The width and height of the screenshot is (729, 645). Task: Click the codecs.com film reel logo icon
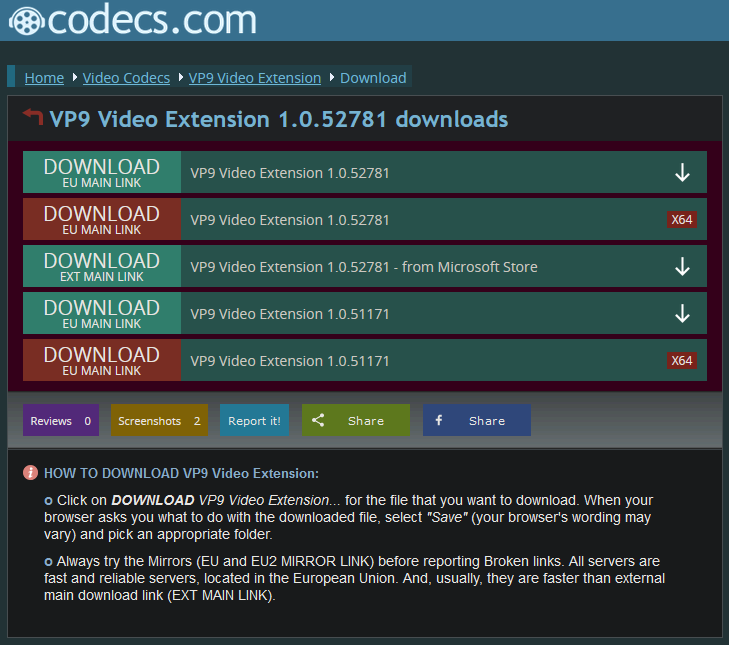26,21
